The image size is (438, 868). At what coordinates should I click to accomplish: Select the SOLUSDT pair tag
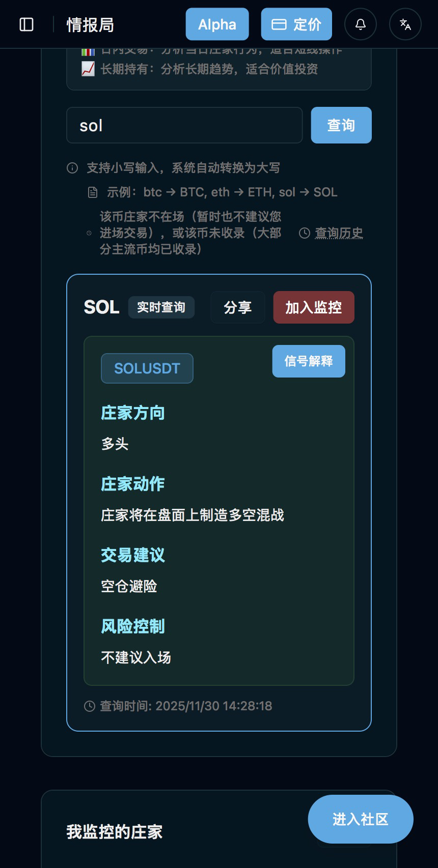(x=147, y=368)
